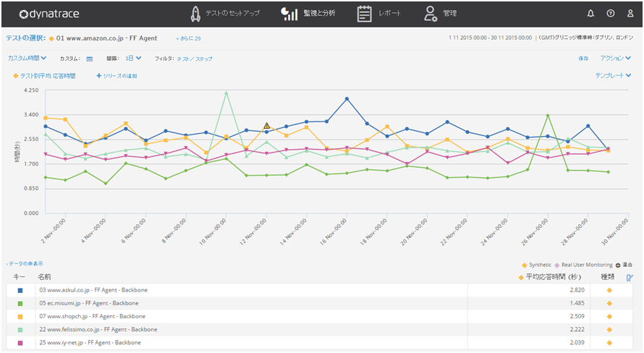Click テストの選択 link
The image size is (644, 353).
click(25, 38)
